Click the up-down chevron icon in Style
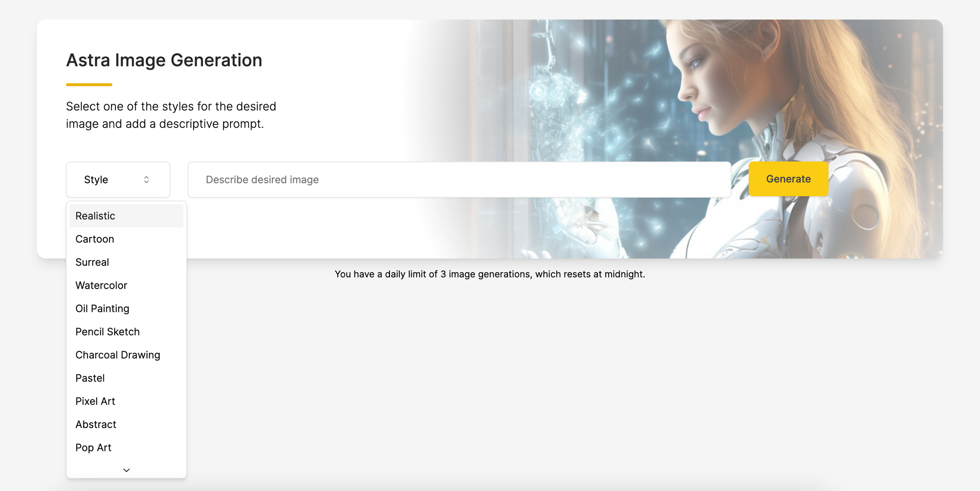 click(x=146, y=179)
